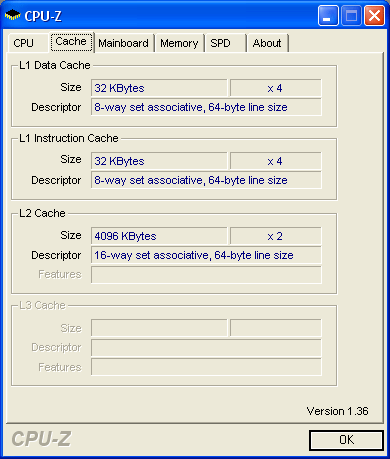Image resolution: width=390 pixels, height=459 pixels.
Task: Click the CPU-Z logo at bottom left
Action: click(41, 439)
